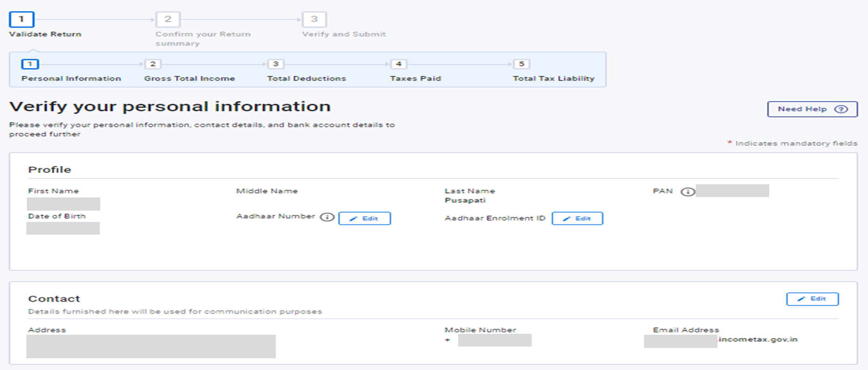Edit the Contact details section
This screenshot has height=370, width=868.
pyautogui.click(x=812, y=299)
